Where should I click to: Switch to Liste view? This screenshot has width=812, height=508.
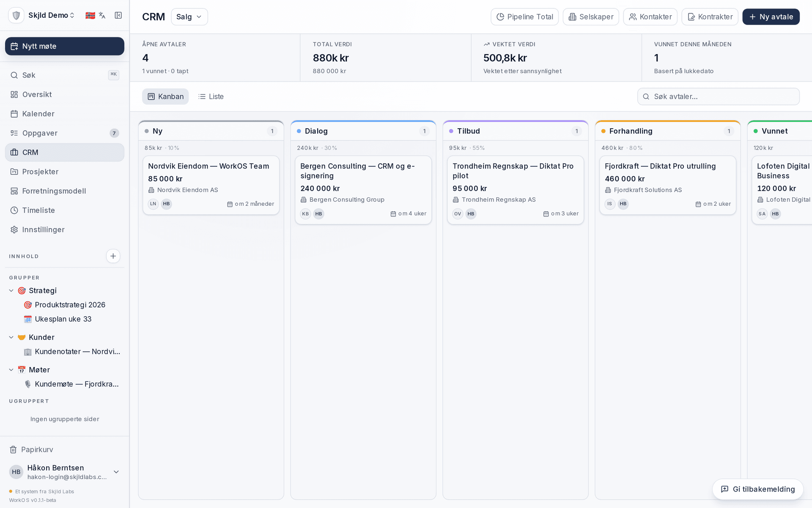coord(211,97)
